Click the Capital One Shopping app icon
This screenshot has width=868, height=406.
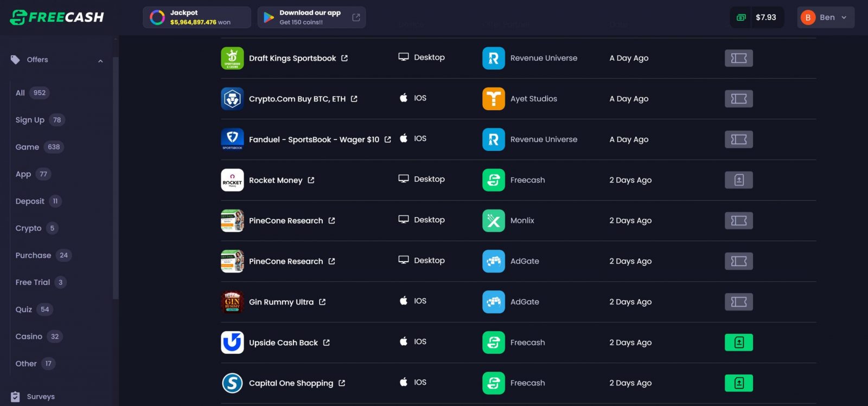(x=232, y=383)
